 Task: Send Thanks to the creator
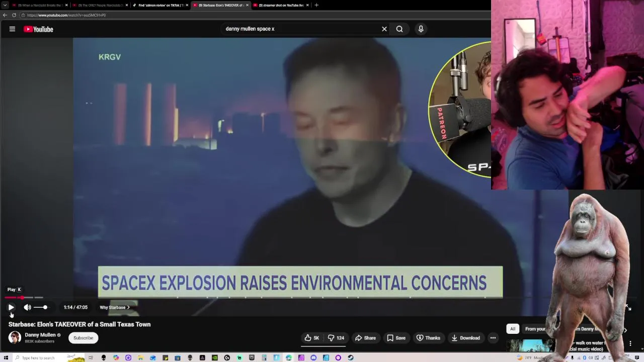pyautogui.click(x=428, y=338)
